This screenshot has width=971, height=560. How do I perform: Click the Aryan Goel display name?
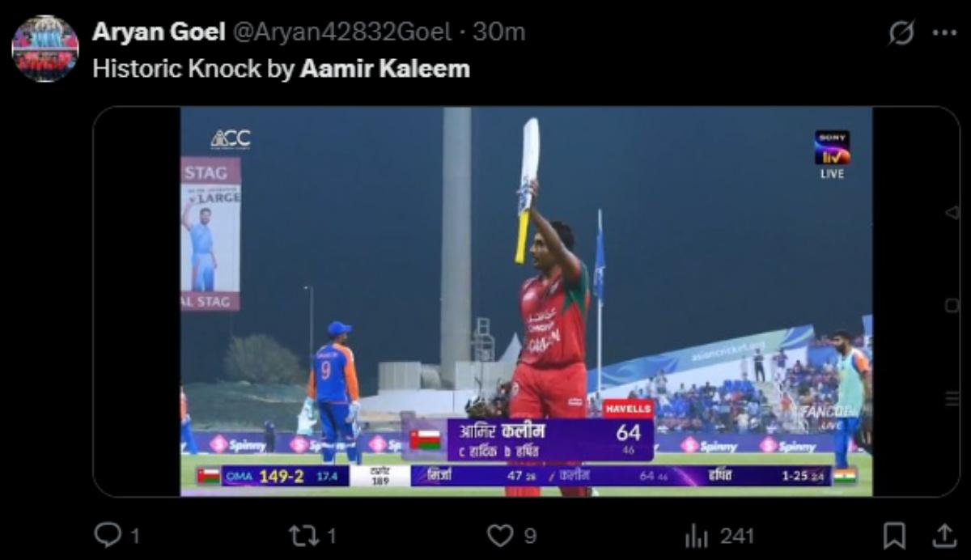click(x=159, y=32)
